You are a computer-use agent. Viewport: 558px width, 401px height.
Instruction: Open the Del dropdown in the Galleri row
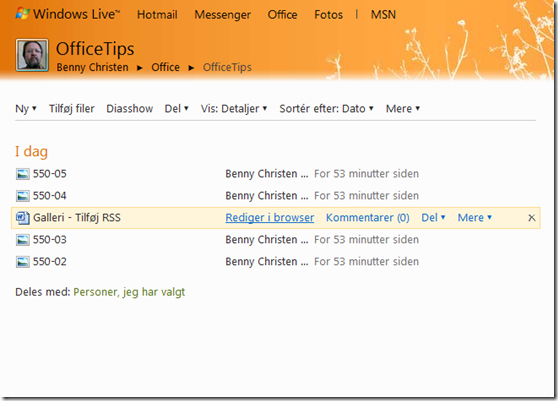(433, 217)
